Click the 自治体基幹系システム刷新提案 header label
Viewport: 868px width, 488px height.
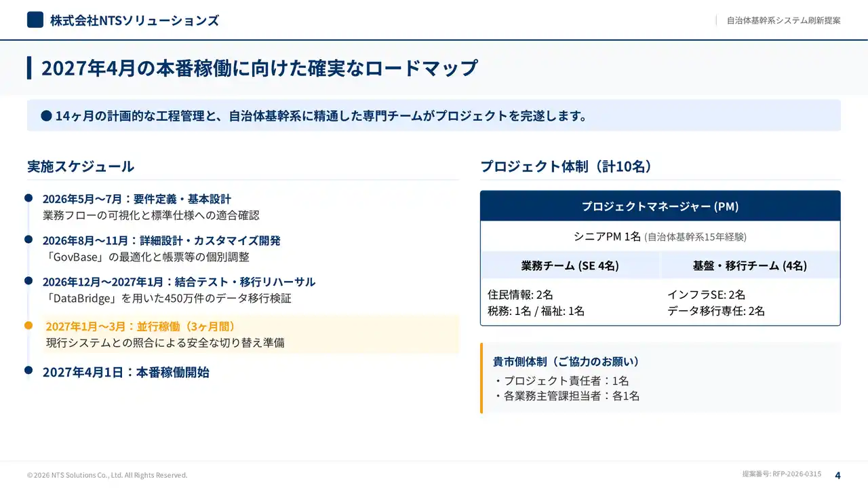coord(783,20)
